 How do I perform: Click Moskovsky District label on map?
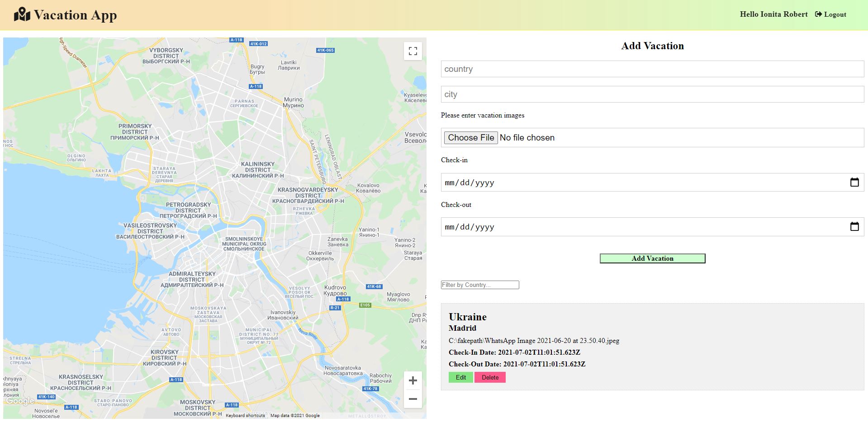tap(198, 408)
